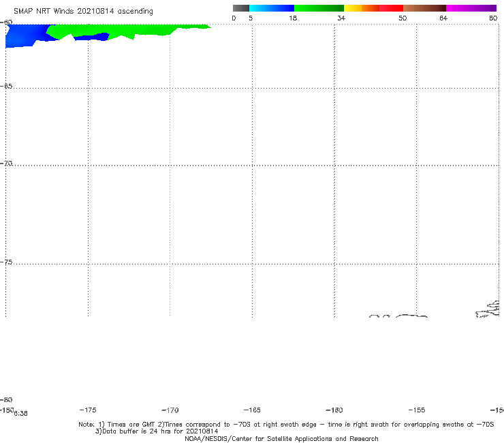Click the color bar label '5'

pos(251,18)
